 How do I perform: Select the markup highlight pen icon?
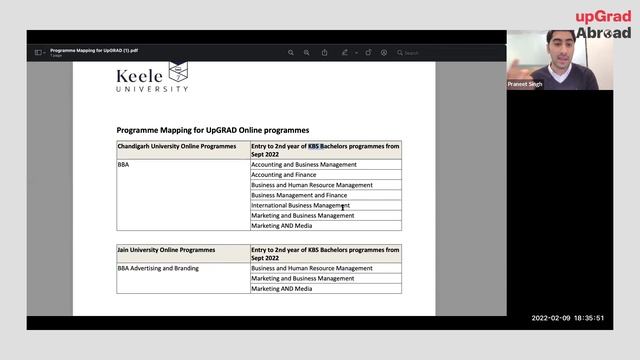345,53
